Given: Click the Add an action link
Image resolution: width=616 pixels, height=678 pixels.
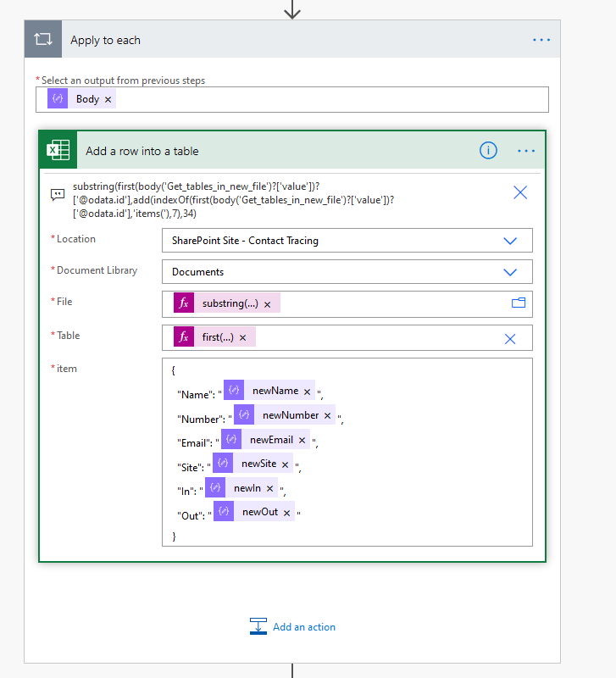Looking at the screenshot, I should pyautogui.click(x=303, y=627).
